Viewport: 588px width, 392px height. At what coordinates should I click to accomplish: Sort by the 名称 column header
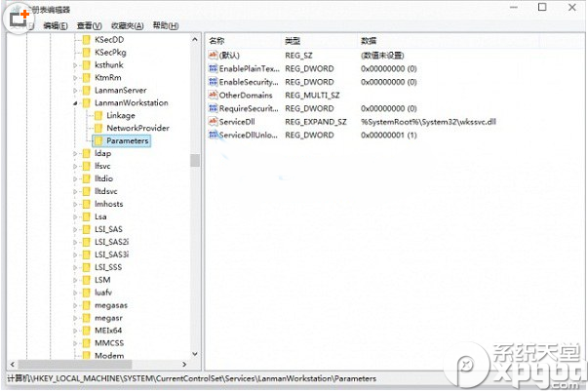[244, 41]
